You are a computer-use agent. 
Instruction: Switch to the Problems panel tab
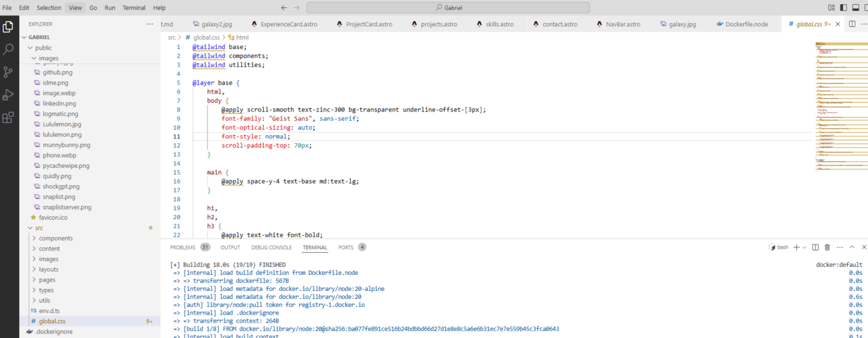point(183,247)
